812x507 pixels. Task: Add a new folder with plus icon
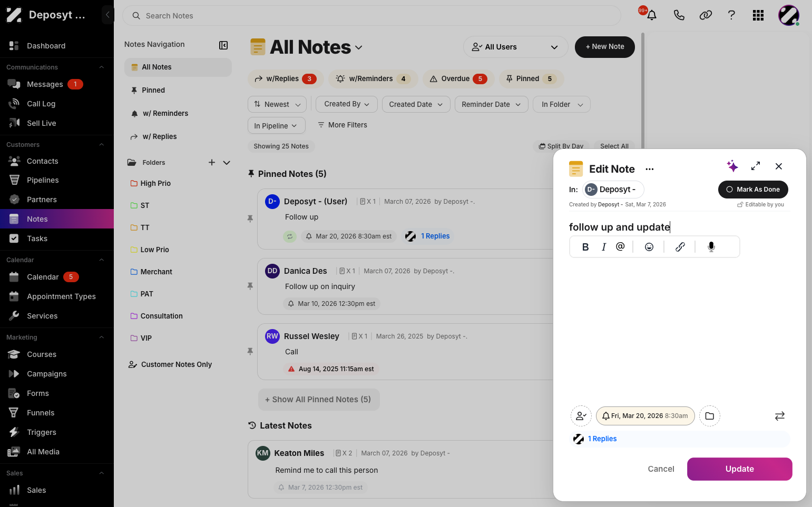click(212, 163)
